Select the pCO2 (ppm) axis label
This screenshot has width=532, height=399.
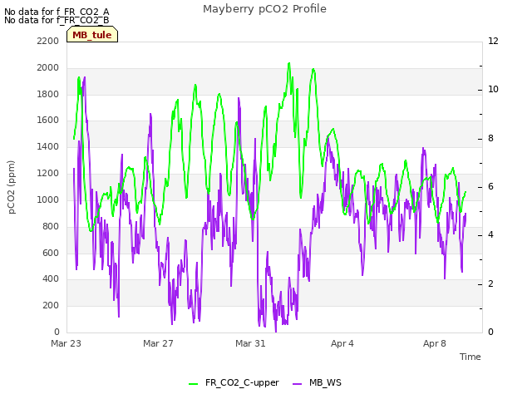click(12, 187)
